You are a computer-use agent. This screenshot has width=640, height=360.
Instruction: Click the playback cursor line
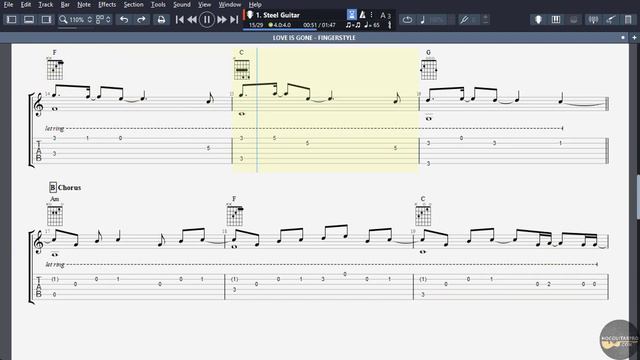257,110
